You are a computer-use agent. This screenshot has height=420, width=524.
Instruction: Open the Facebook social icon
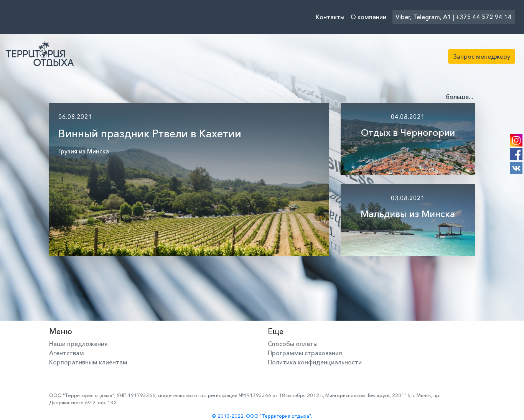[516, 154]
